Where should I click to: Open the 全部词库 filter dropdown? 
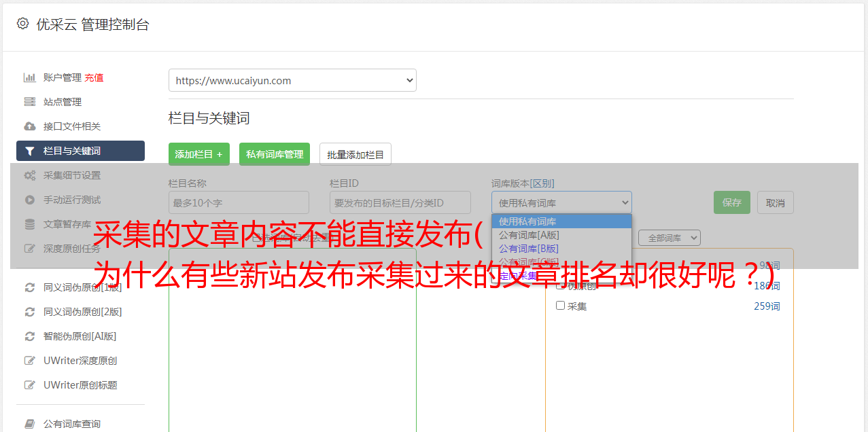coord(670,238)
